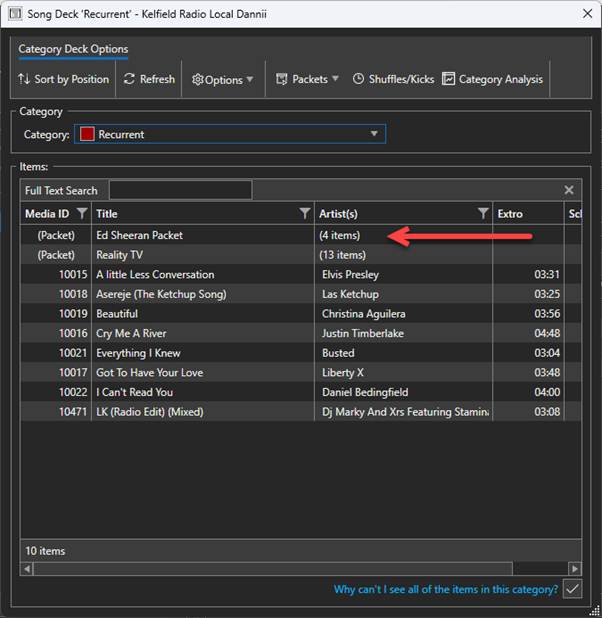Select 'Asereje (The Ketchup Song)' row
The width and height of the screenshot is (602, 618).
coord(301,294)
